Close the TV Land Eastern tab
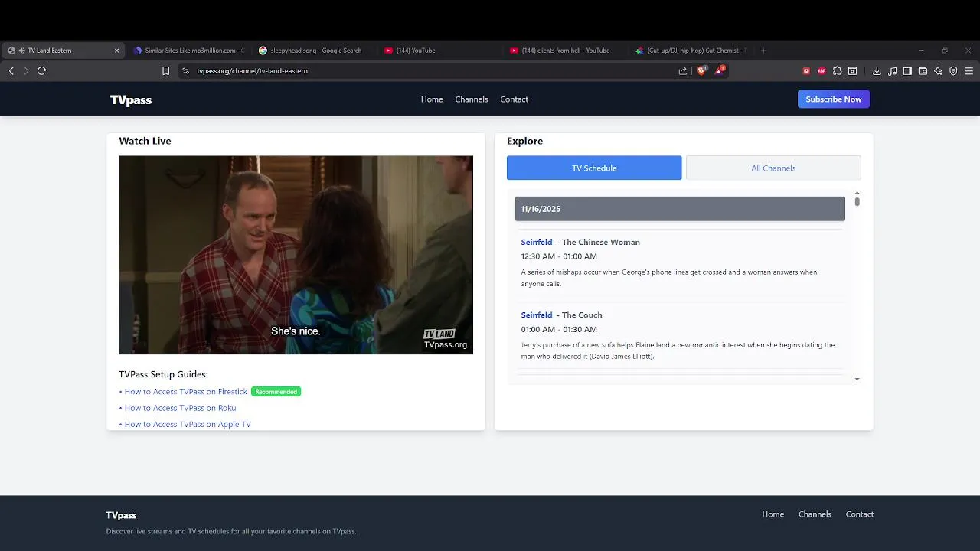The height and width of the screenshot is (551, 980). pos(116,51)
